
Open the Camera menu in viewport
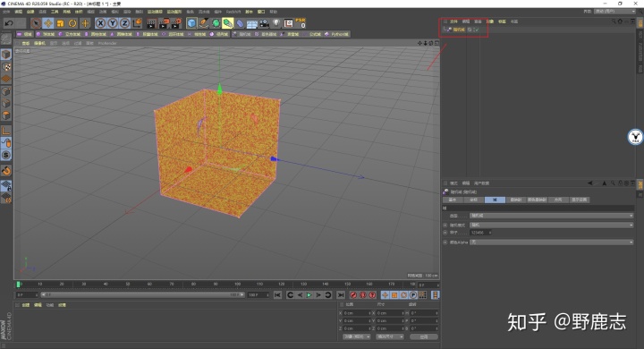(40, 43)
